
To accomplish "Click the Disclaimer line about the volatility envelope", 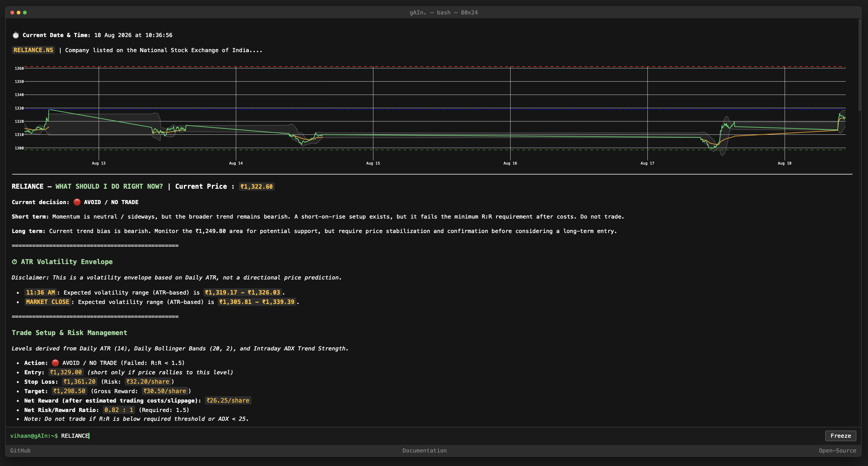I will [x=177, y=278].
